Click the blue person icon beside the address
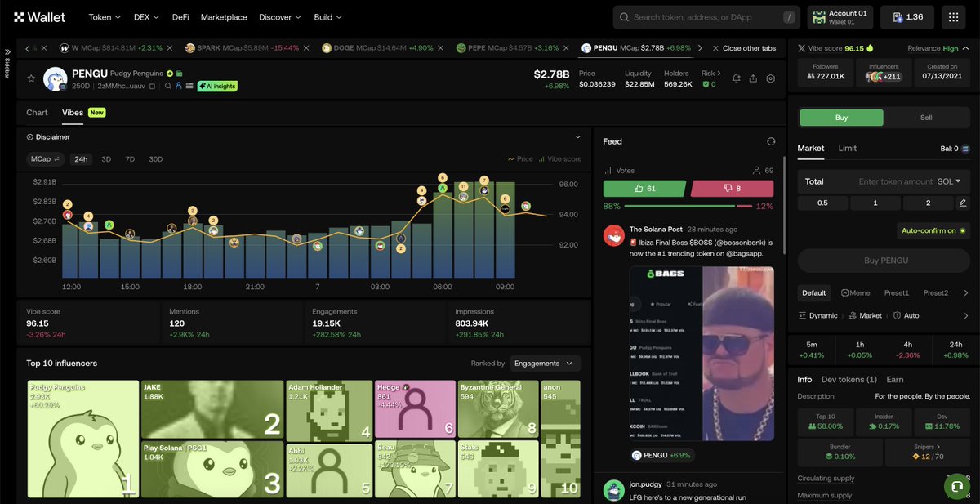980x504 pixels. tap(179, 85)
